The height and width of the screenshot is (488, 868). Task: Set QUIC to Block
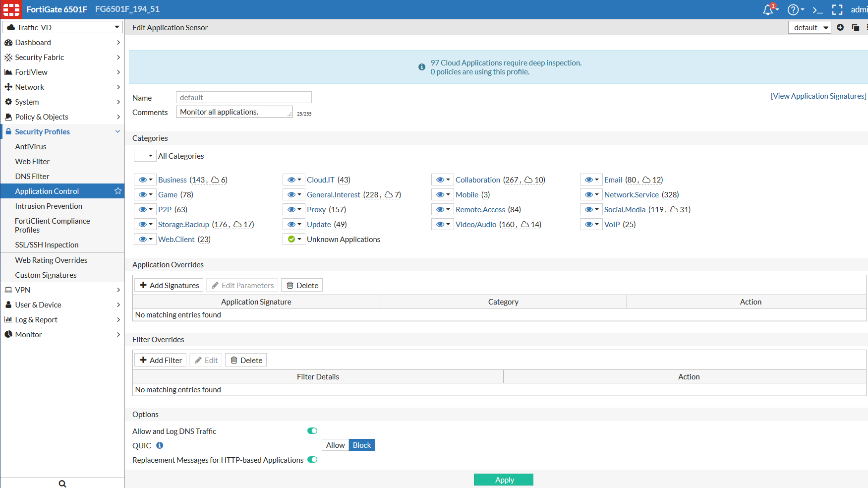point(362,445)
